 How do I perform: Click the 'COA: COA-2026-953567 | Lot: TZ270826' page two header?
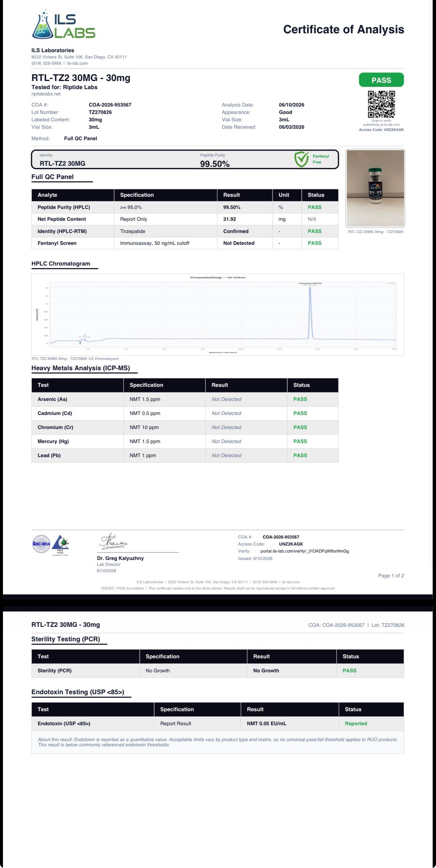point(356,625)
